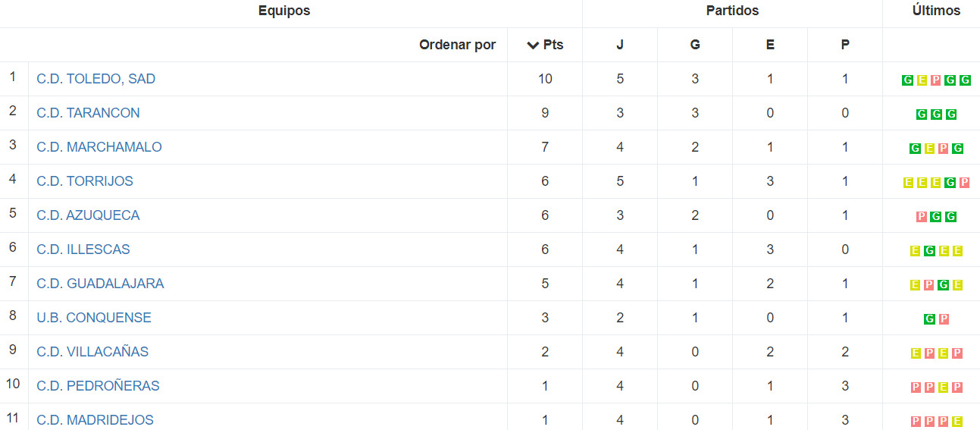Viewport: 980px width, 430px height.
Task: View C.D. GUADALAJARA team details
Action: pos(100,284)
